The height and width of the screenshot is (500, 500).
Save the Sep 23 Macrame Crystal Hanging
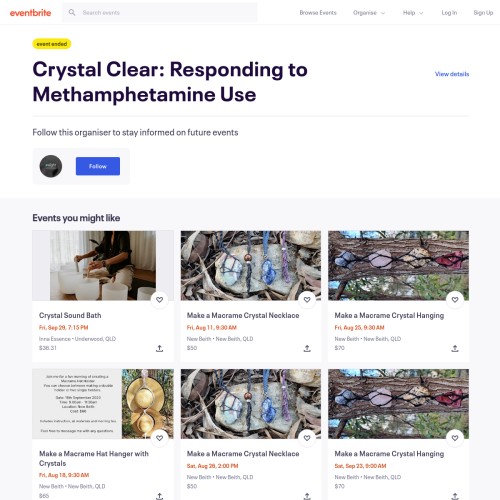pos(455,438)
